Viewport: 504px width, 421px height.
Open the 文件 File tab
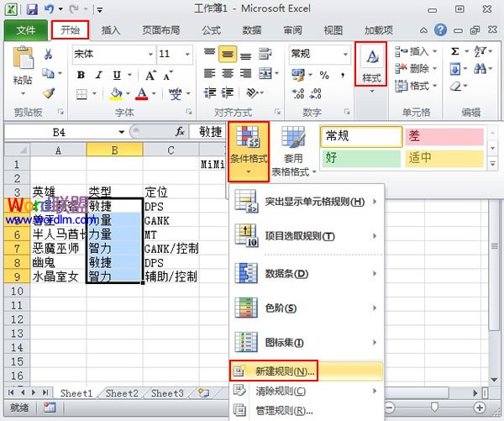(26, 30)
